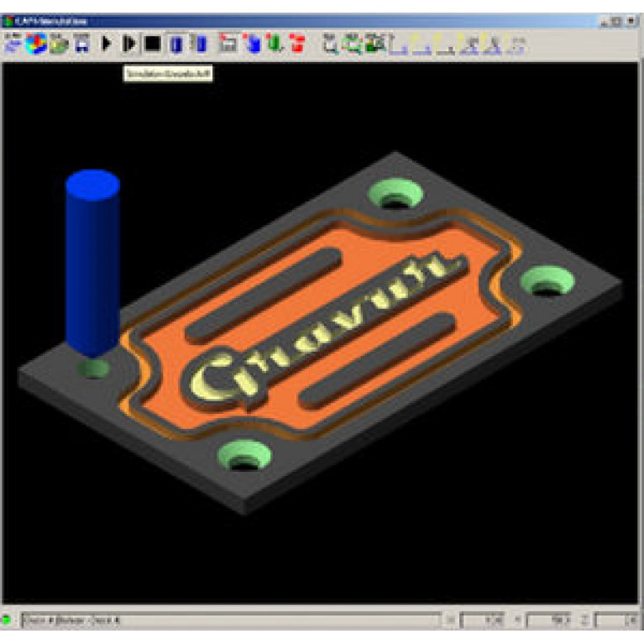
Task: Click the dark green zoom icon
Action: [x=375, y=44]
